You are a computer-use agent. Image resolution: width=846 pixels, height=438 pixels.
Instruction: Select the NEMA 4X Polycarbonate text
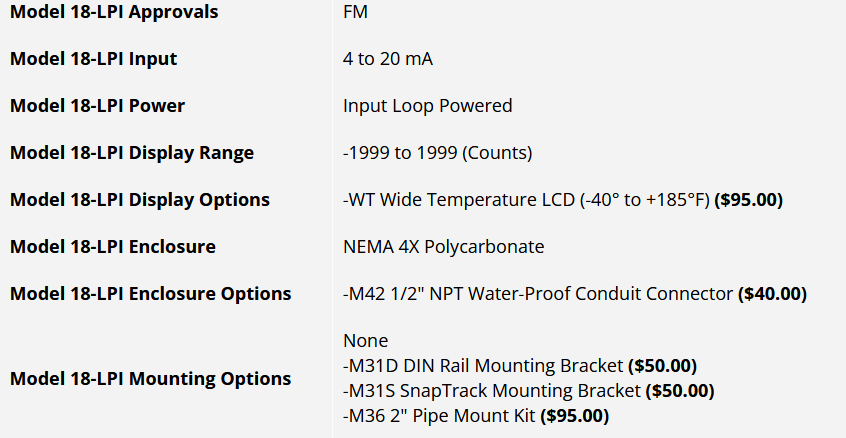pyautogui.click(x=443, y=247)
